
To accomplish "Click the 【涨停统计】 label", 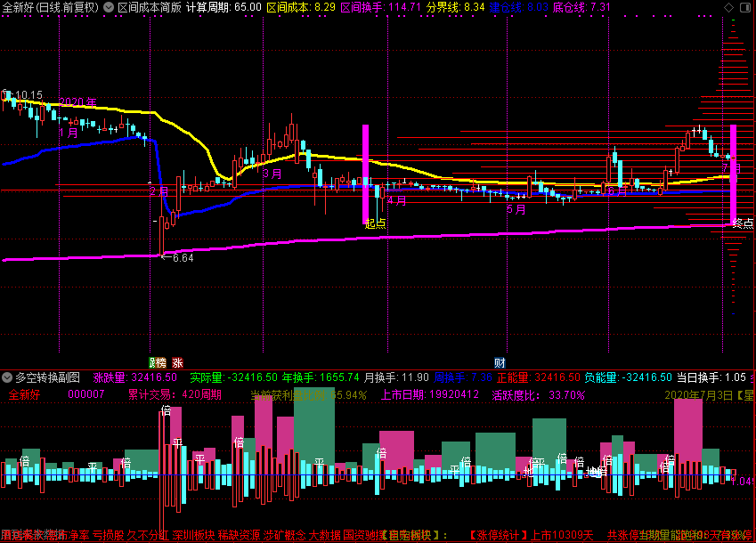I will (x=500, y=535).
